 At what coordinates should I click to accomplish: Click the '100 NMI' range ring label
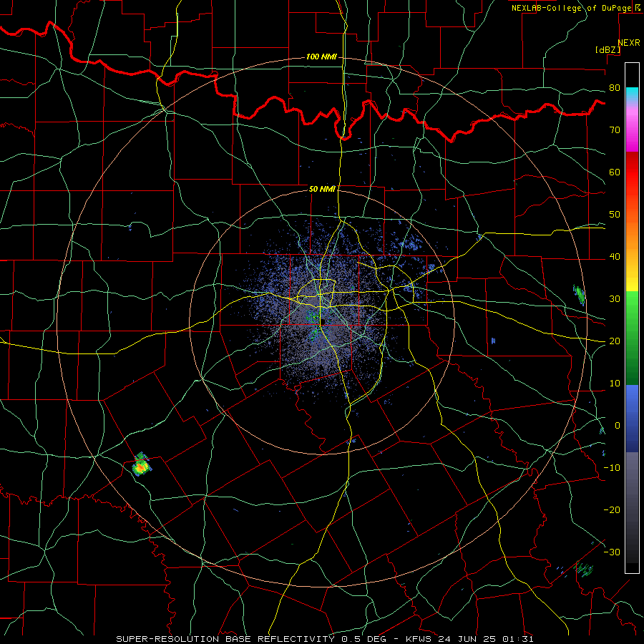click(321, 57)
